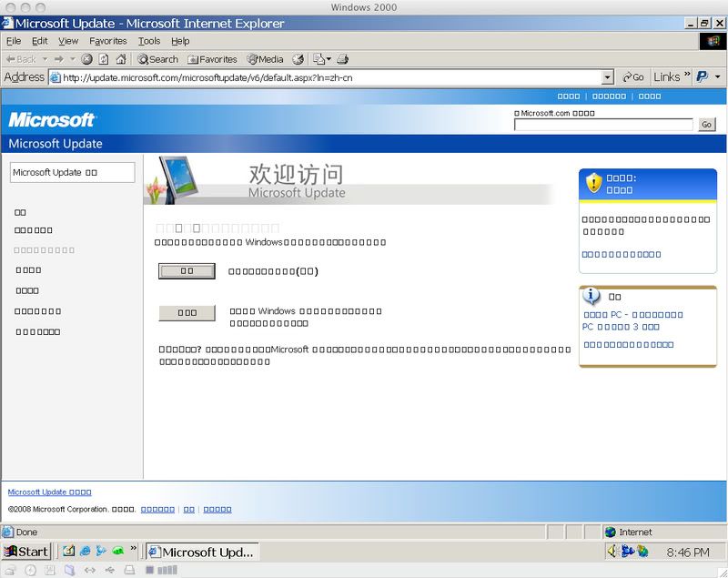Launch Outlook Express from quick launch
This screenshot has width=728, height=578.
click(x=101, y=551)
